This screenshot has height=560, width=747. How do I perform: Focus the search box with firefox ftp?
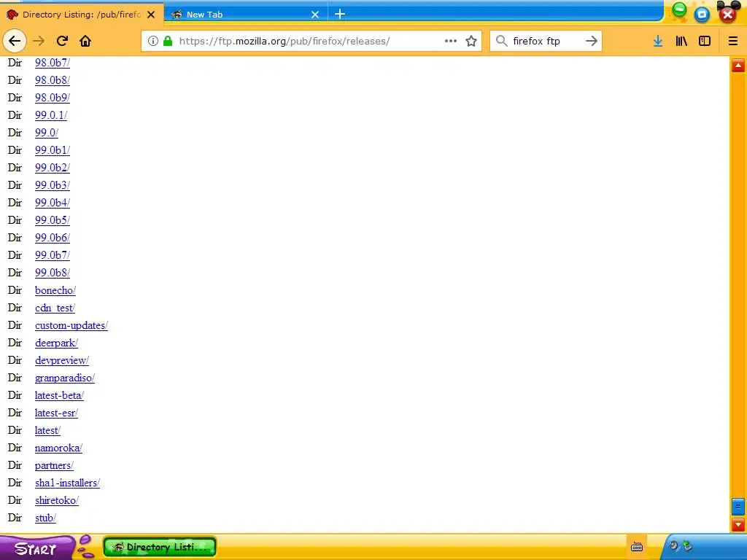coord(546,41)
